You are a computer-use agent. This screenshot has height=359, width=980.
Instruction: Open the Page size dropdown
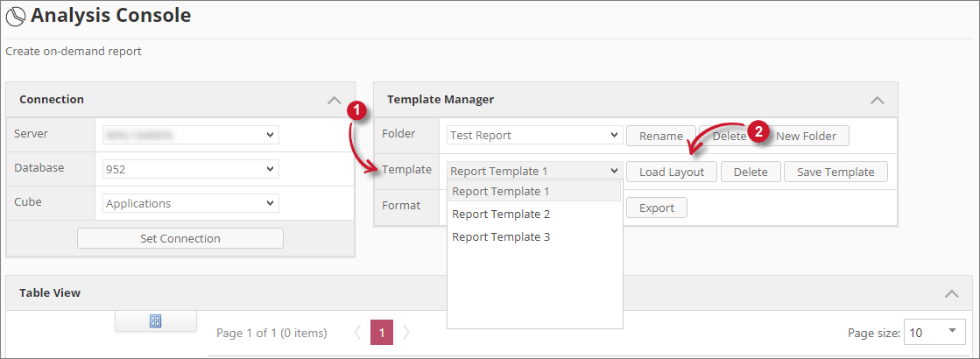934,333
